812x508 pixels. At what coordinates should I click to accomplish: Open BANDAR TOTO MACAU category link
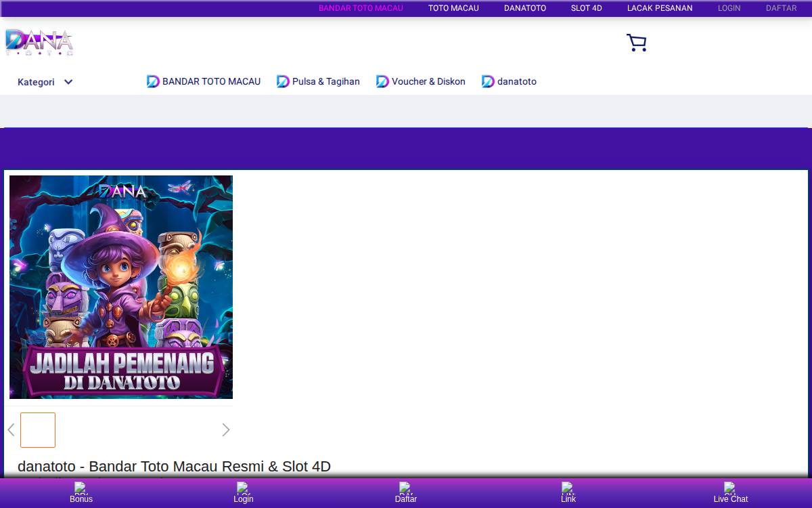204,81
